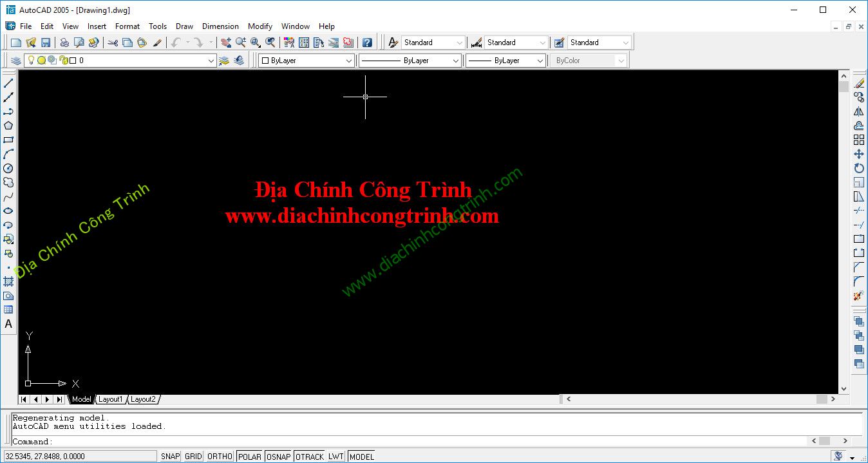This screenshot has height=463, width=868.
Task: Toggle POLAR tracking in status bar
Action: click(250, 457)
